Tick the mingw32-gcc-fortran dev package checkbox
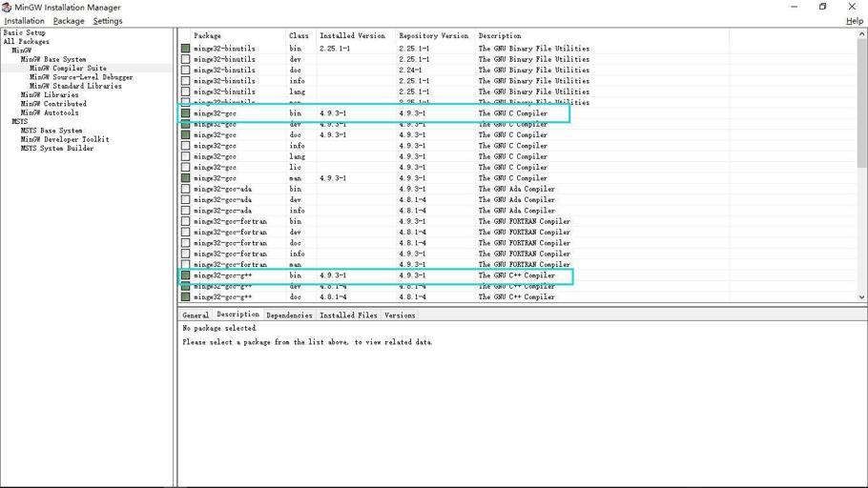The height and width of the screenshot is (488, 868). 185,232
